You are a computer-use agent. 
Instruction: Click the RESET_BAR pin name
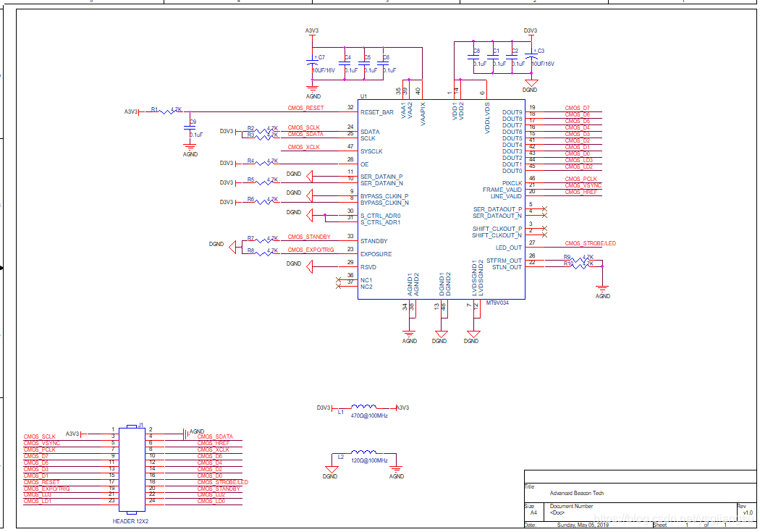coord(376,112)
